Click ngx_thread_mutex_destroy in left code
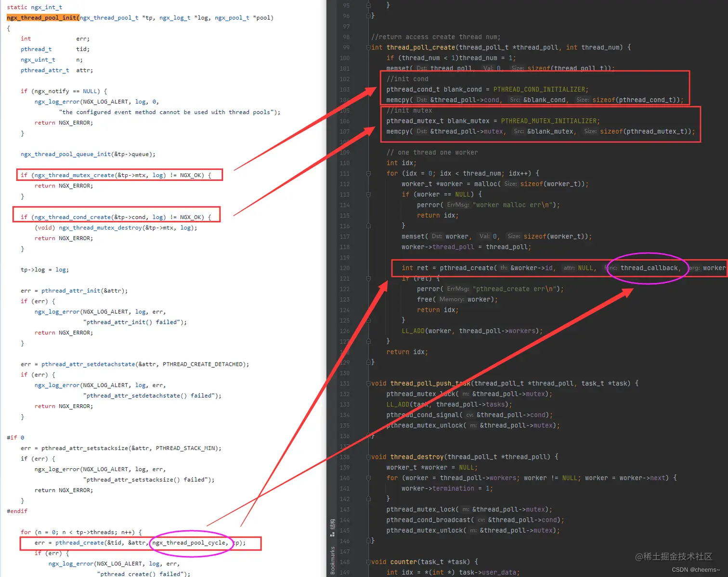This screenshot has width=728, height=577. tap(100, 228)
